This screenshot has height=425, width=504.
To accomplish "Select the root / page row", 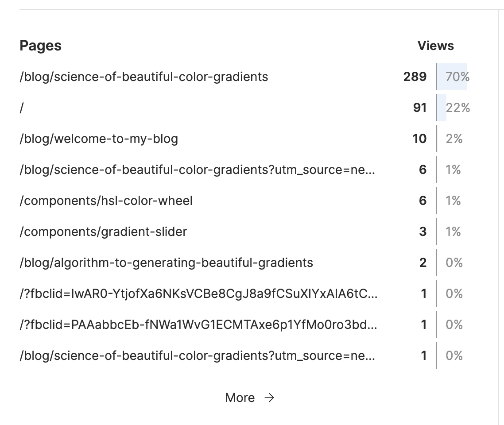I will tap(21, 108).
